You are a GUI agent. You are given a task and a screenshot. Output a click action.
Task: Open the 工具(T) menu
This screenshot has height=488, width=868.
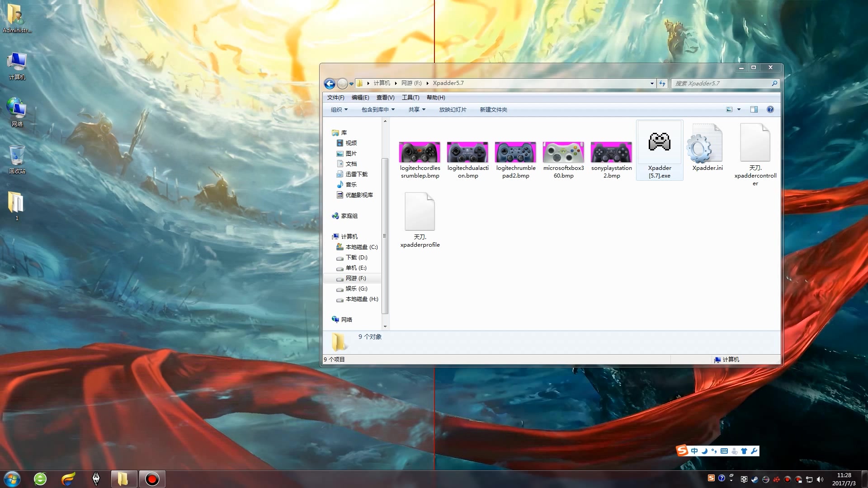click(x=410, y=98)
